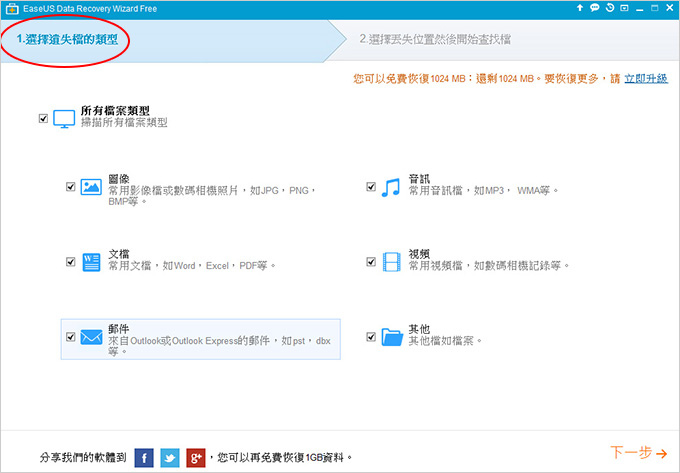This screenshot has height=473, width=680.
Task: Uncheck the 視頻 checkbox
Action: coord(371,262)
